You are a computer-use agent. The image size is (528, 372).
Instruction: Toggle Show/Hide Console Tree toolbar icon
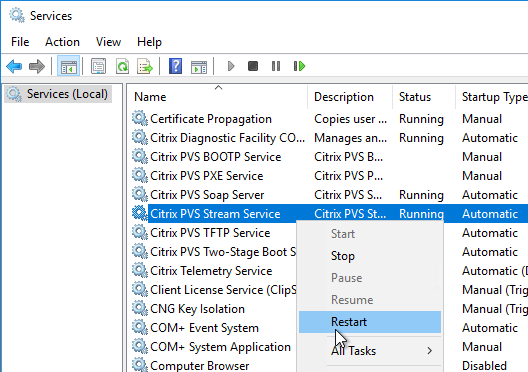coord(68,66)
